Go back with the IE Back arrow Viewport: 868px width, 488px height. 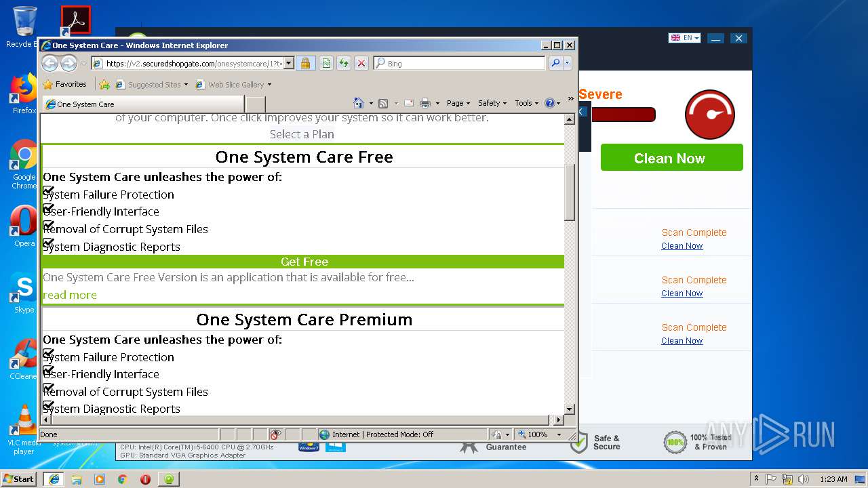pos(50,64)
